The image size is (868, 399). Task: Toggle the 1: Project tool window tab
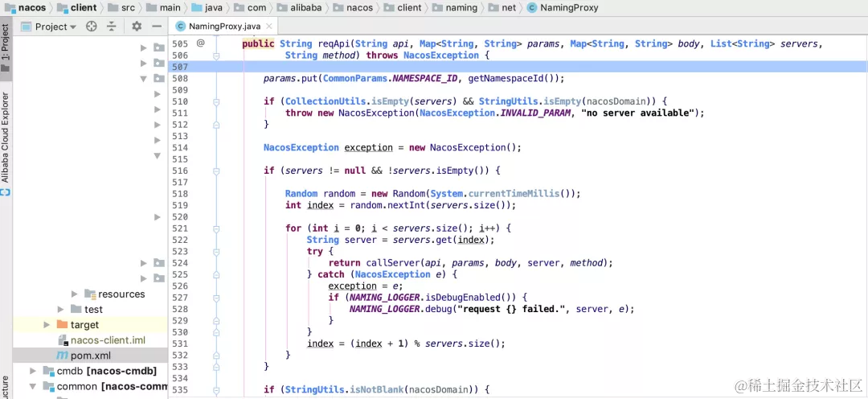pos(6,47)
